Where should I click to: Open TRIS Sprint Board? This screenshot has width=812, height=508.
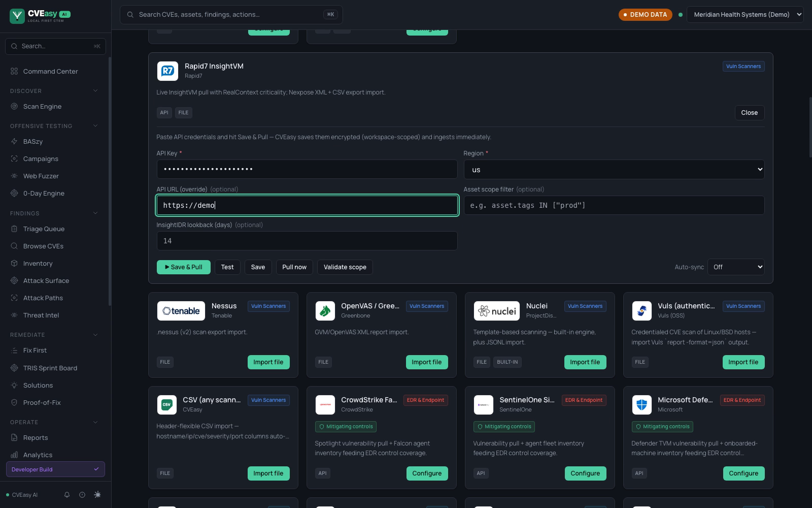(50, 368)
